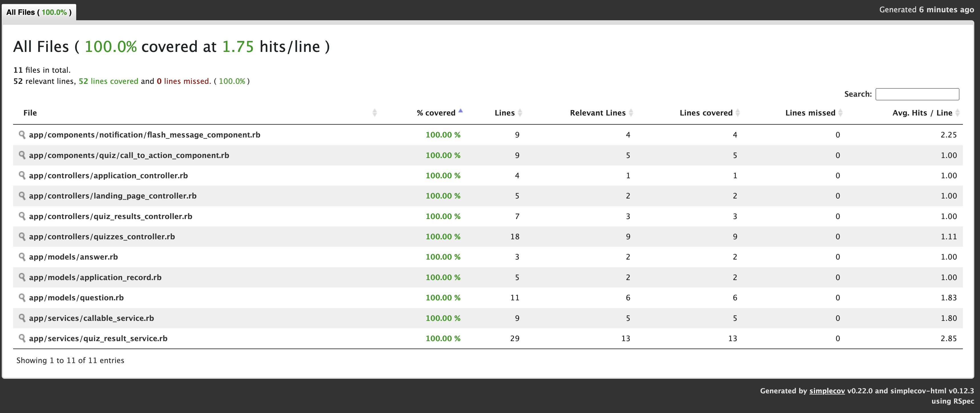This screenshot has height=413, width=980.
Task: Open the simplecov link in footer
Action: pyautogui.click(x=827, y=390)
